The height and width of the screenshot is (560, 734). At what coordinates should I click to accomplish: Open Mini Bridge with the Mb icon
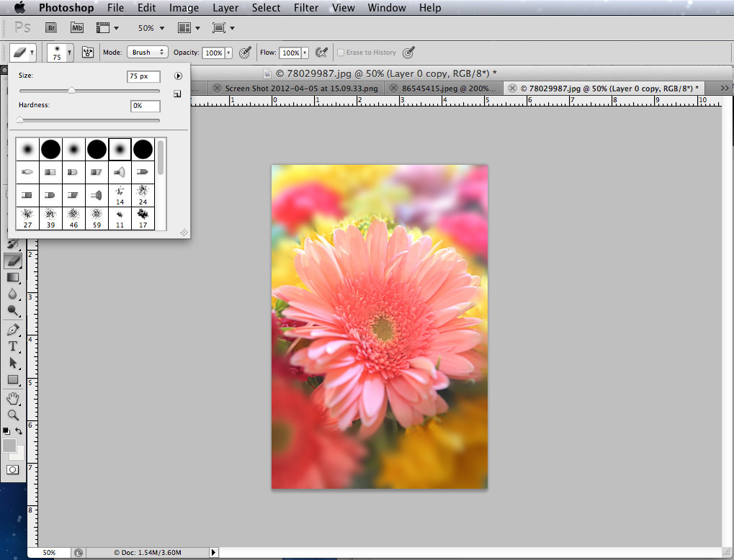coord(77,28)
